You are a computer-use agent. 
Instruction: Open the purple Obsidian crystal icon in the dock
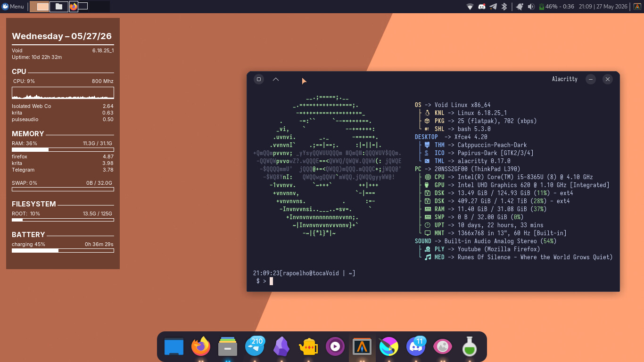[x=281, y=347]
